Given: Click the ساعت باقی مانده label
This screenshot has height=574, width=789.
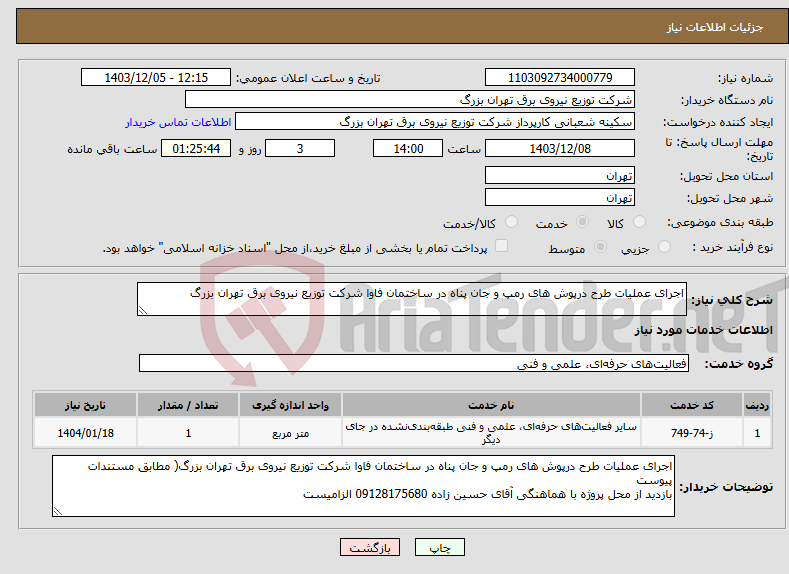Looking at the screenshot, I should point(112,149).
